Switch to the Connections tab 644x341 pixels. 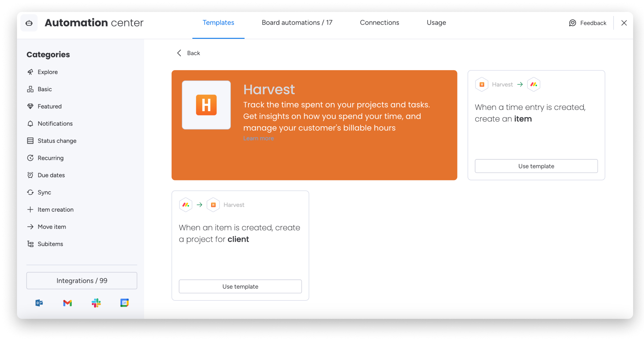379,22
